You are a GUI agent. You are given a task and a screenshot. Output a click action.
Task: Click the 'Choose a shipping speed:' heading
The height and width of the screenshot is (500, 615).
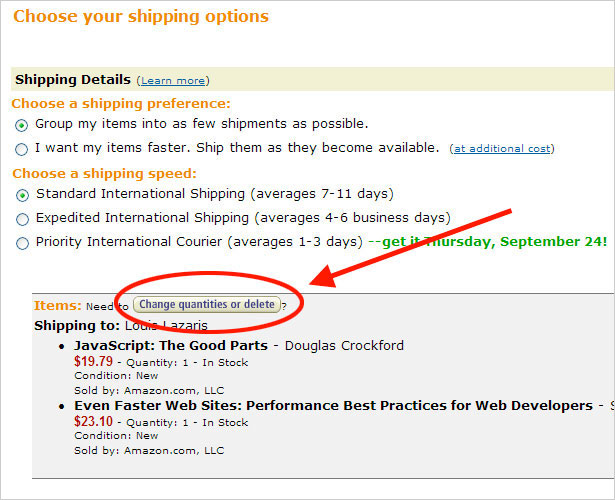click(106, 173)
